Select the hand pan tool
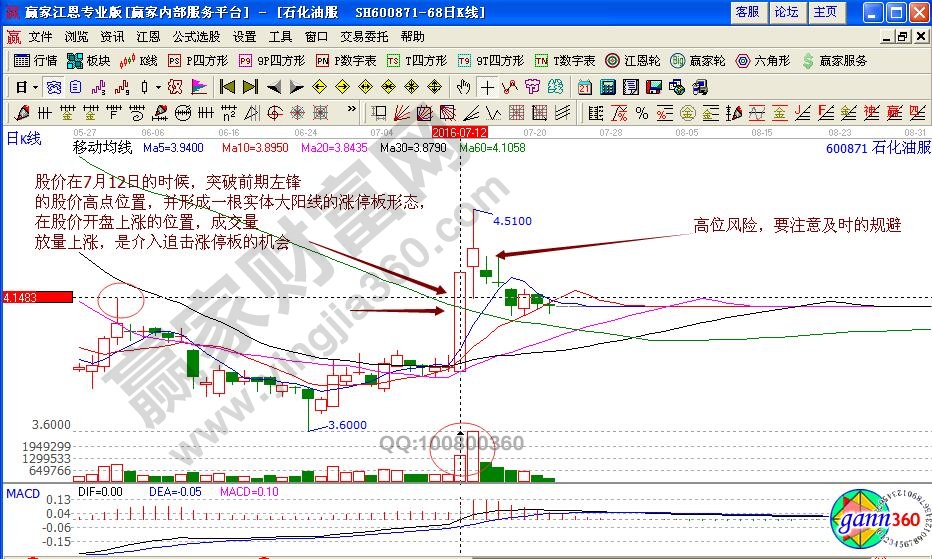 (463, 87)
